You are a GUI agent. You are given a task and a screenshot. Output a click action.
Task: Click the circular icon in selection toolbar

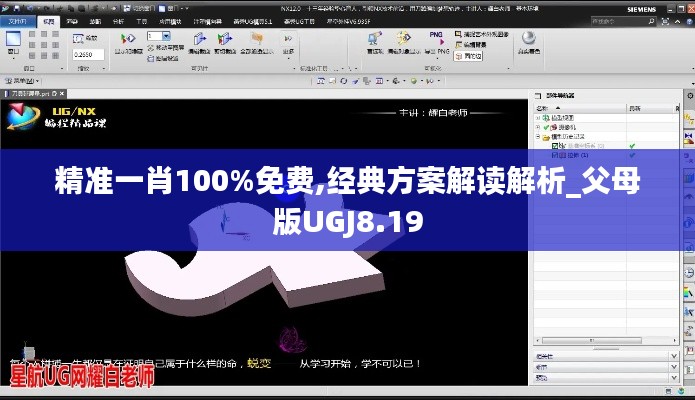pos(344,81)
